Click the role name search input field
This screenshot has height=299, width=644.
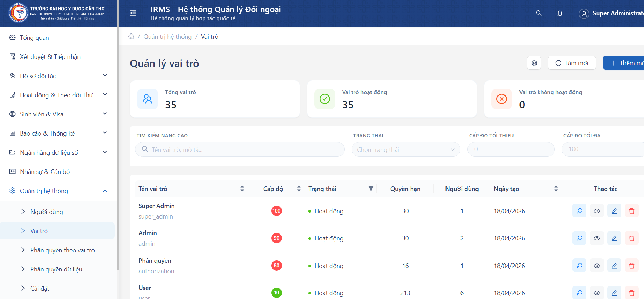pos(244,149)
